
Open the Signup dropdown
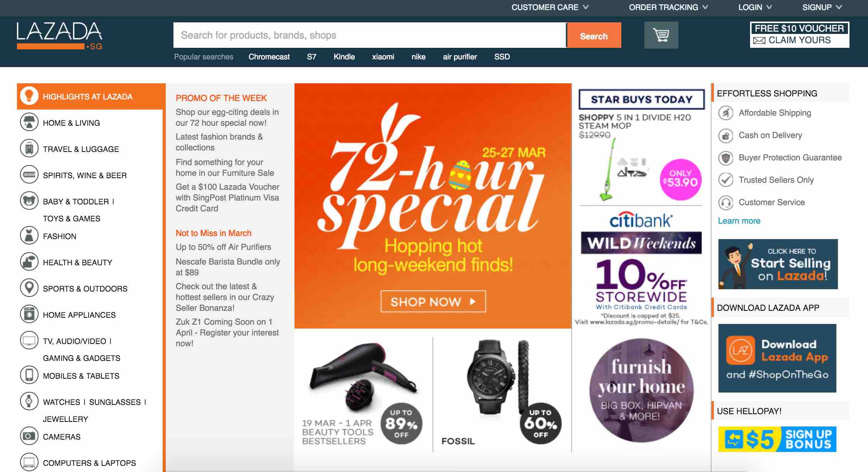(x=821, y=7)
